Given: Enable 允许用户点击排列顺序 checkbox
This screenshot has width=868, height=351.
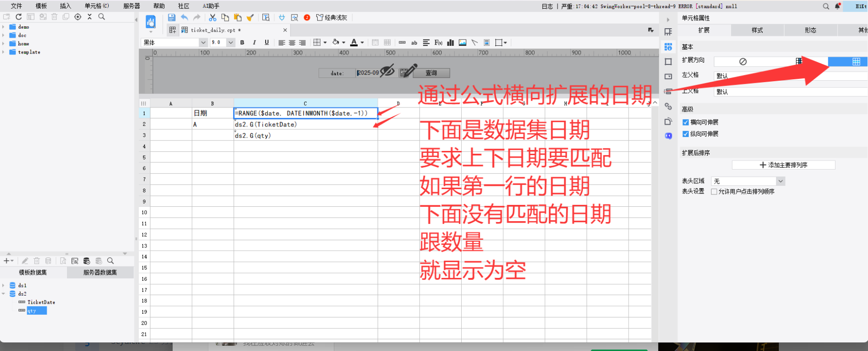Looking at the screenshot, I should [714, 192].
